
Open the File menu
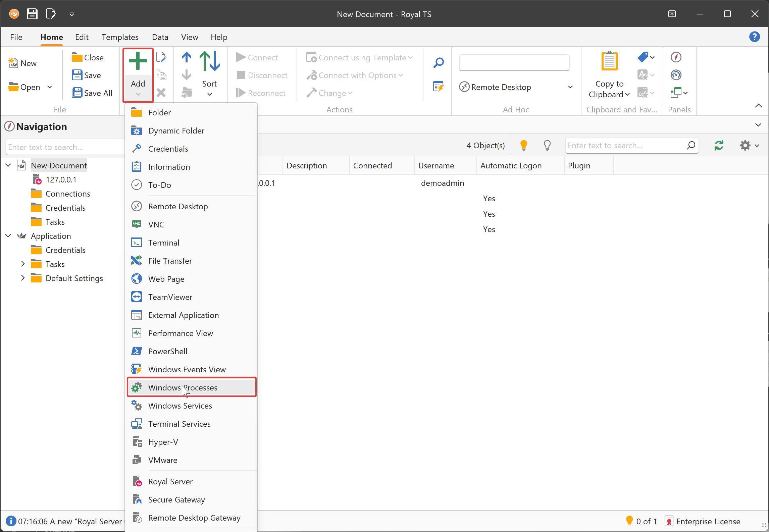(16, 37)
